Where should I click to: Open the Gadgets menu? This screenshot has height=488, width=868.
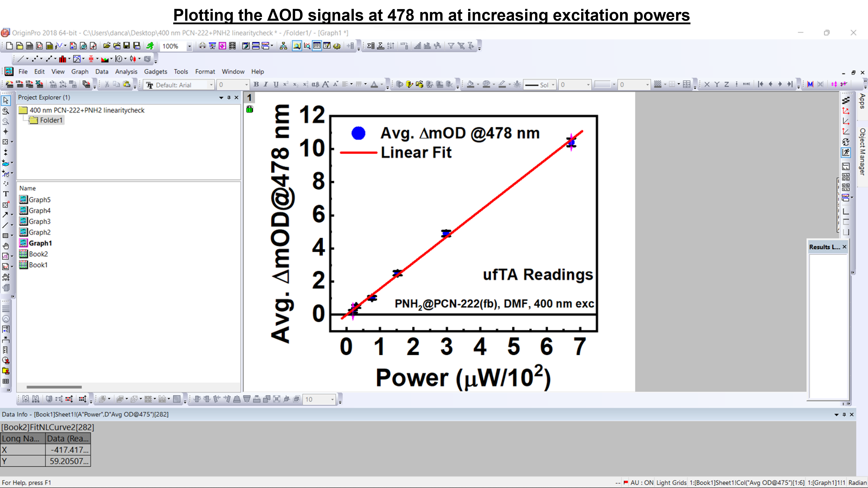155,71
